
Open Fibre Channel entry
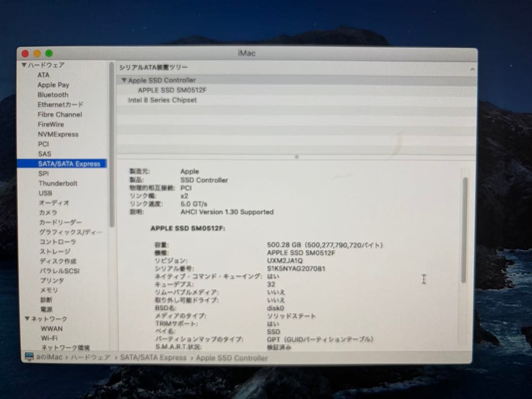click(60, 114)
